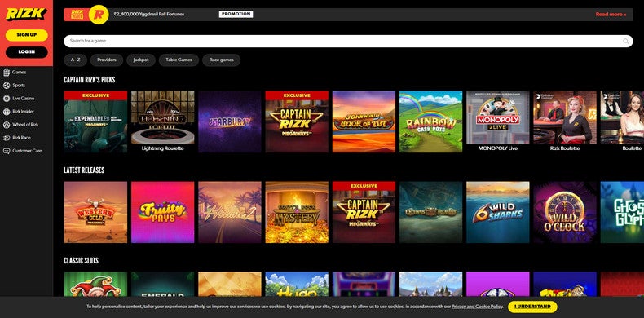The height and width of the screenshot is (318, 644).
Task: Open the Mystery gold coins game tile
Action: (297, 213)
